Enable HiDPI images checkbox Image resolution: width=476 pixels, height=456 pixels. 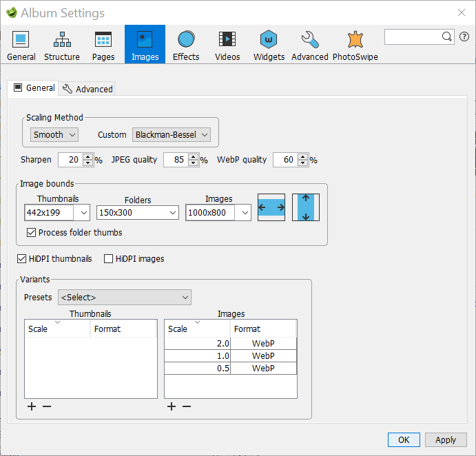(109, 259)
